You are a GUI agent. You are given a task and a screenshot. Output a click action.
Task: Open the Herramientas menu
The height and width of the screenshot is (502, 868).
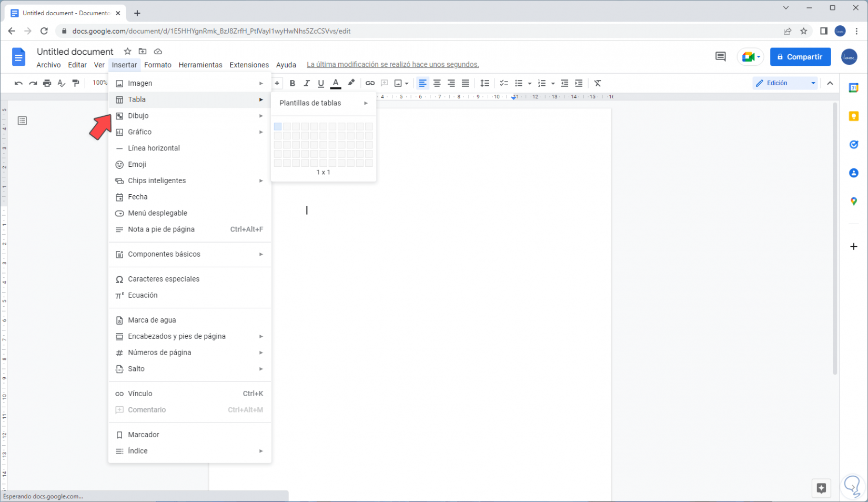(x=200, y=65)
